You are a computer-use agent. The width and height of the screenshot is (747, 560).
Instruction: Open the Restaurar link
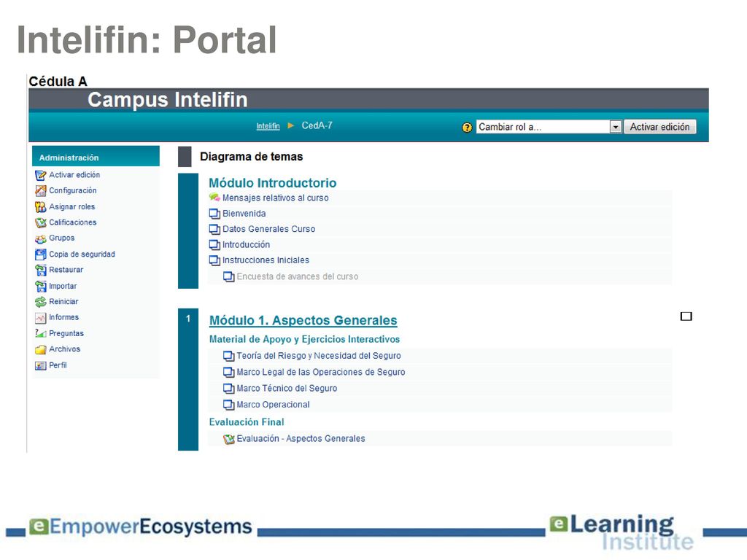[66, 270]
